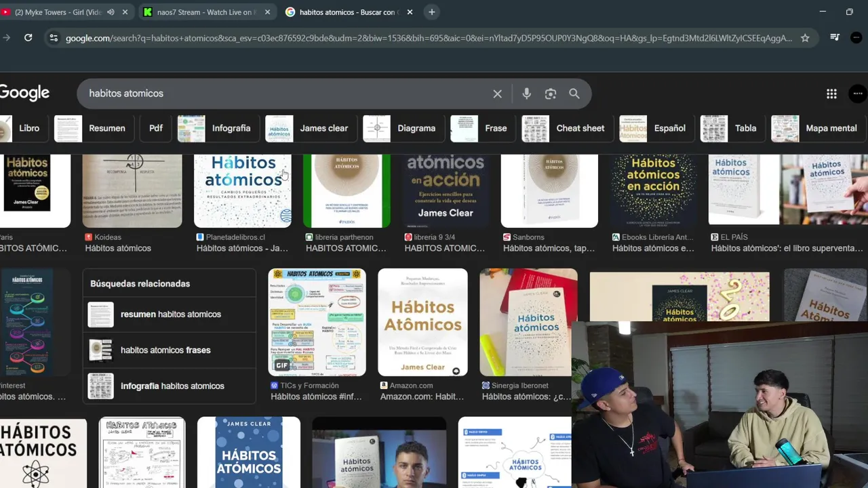868x488 pixels.
Task: Click the Pinterest colorful infographic image
Action: click(35, 322)
